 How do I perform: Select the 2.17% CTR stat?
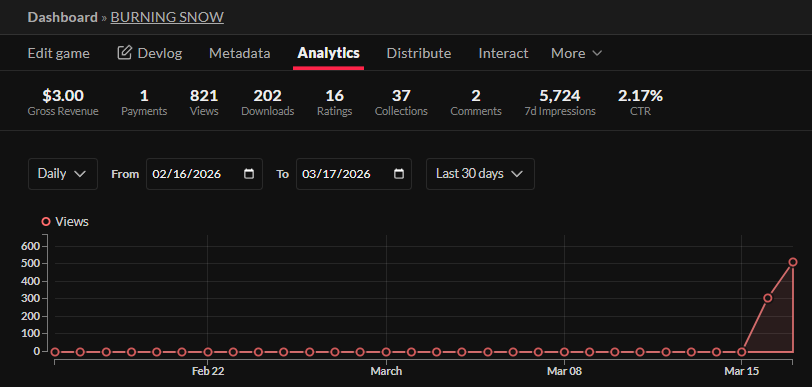pos(640,103)
